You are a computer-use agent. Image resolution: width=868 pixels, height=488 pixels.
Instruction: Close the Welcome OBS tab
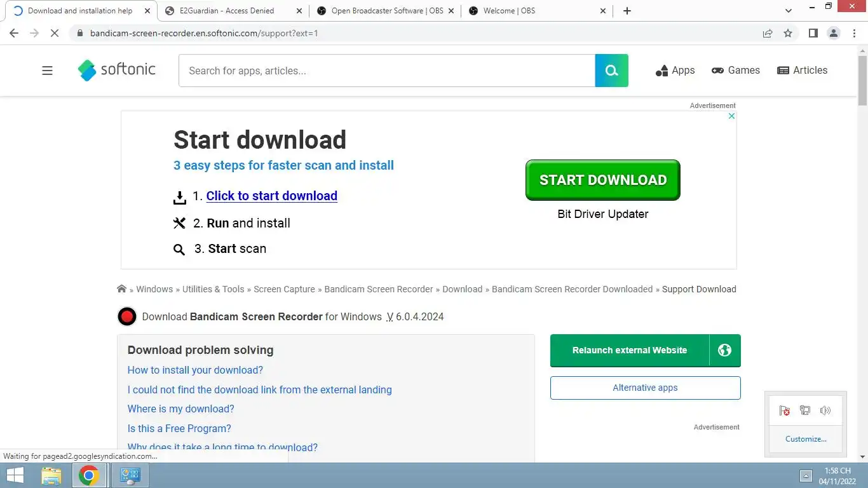604,11
